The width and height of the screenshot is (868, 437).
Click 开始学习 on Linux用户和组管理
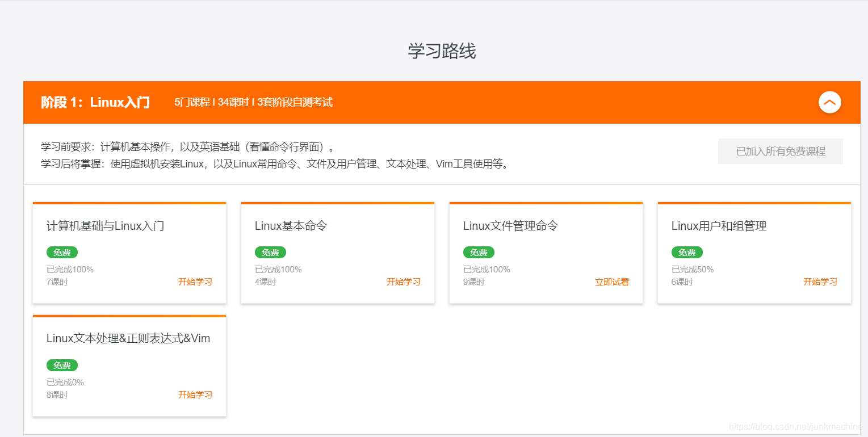tap(820, 281)
